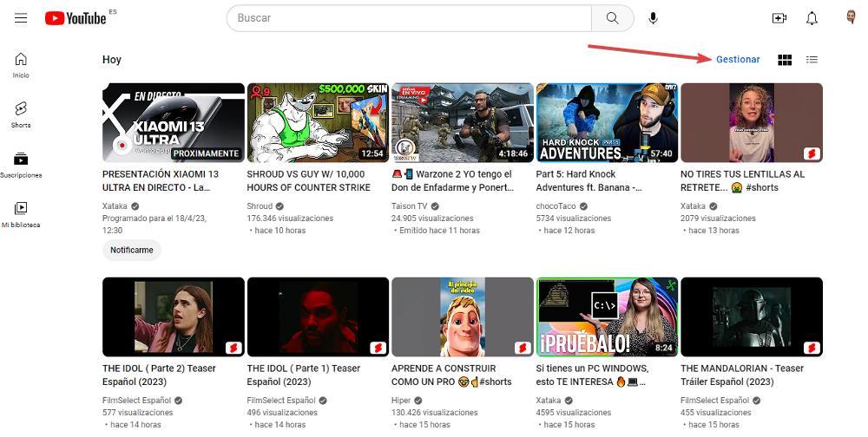Open Shorts from the sidebar
868x437 pixels.
[21, 114]
